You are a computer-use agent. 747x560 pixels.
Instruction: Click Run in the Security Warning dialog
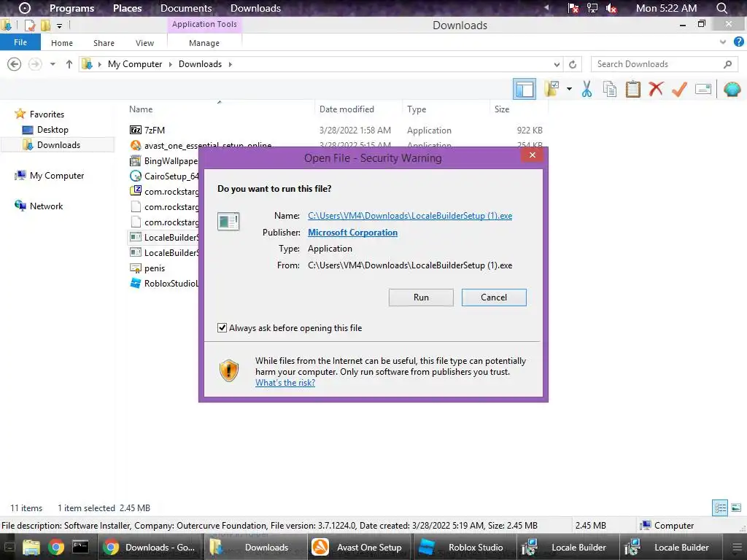coord(421,297)
